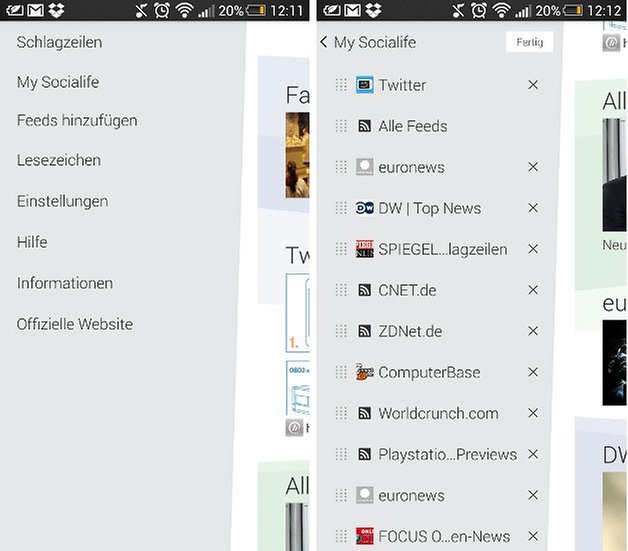This screenshot has width=628, height=551.
Task: Select the FOCUS O...en-News label
Action: coord(444,537)
